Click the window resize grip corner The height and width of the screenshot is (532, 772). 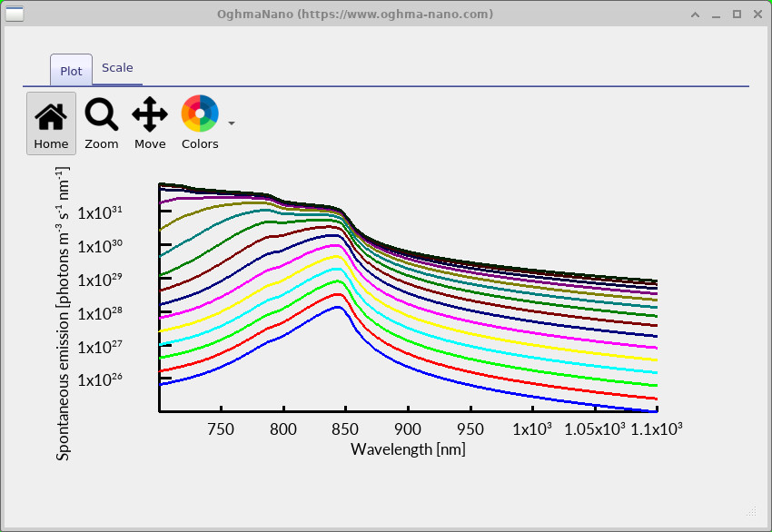[x=751, y=511]
